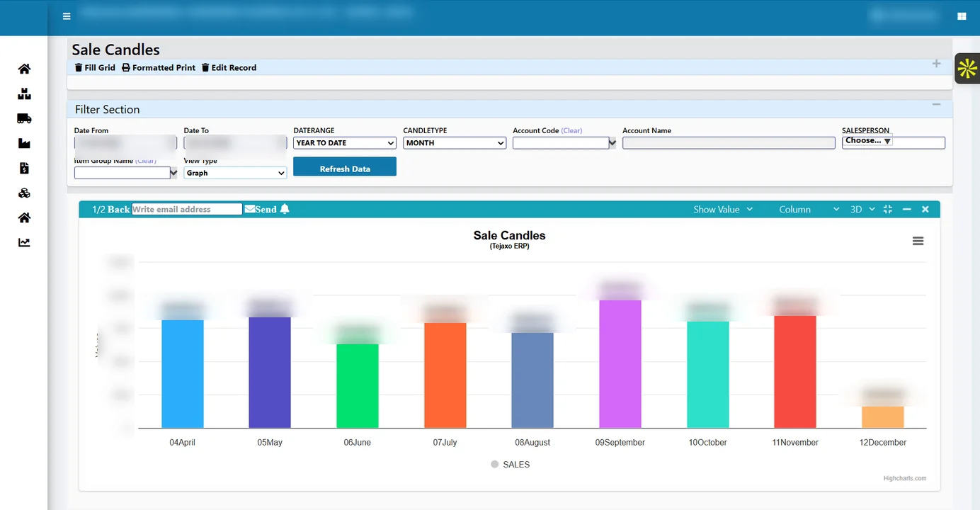Screen dimensions: 980x510
Task: Open the dollar invoice sidebar icon
Action: [x=24, y=168]
